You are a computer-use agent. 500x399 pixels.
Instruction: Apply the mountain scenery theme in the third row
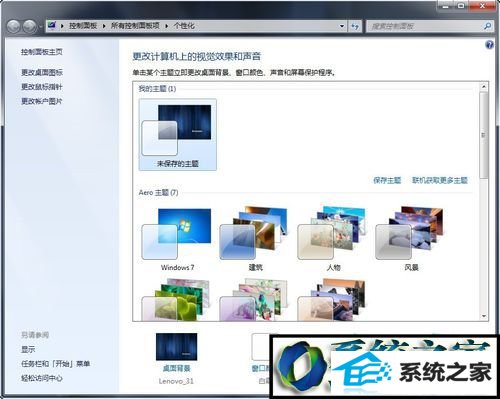click(333, 299)
